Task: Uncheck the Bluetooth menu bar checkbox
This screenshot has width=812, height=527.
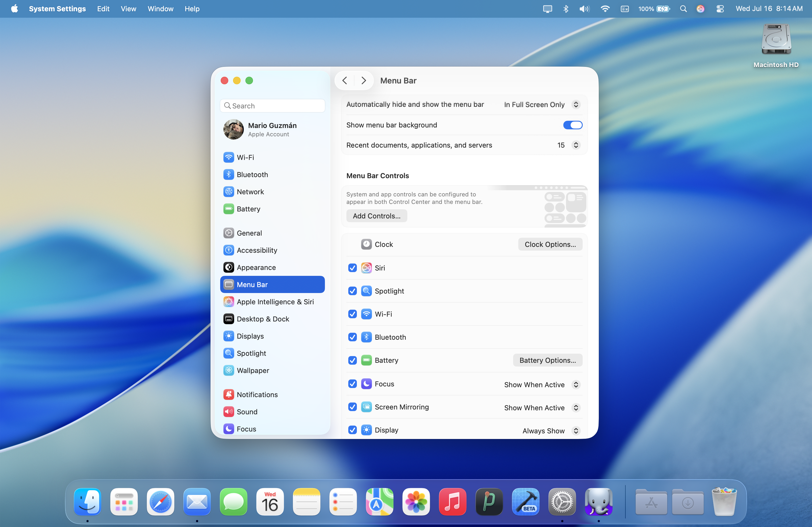Action: [353, 337]
